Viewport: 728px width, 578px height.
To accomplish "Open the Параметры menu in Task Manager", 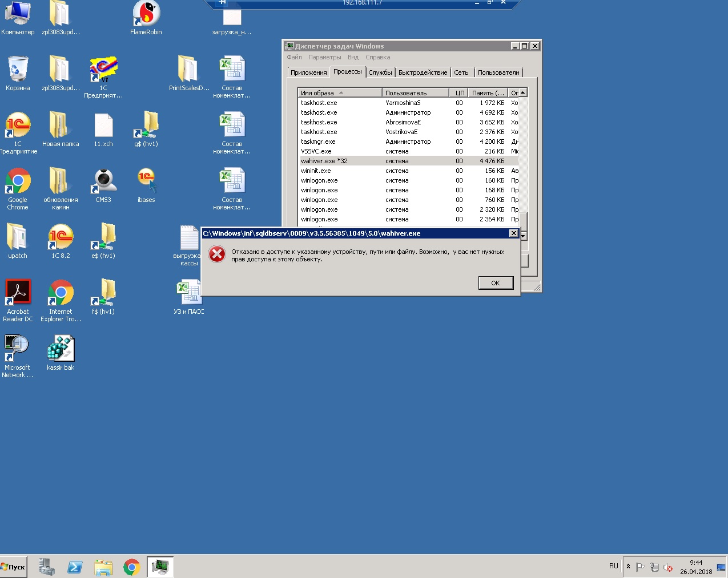I will click(324, 57).
